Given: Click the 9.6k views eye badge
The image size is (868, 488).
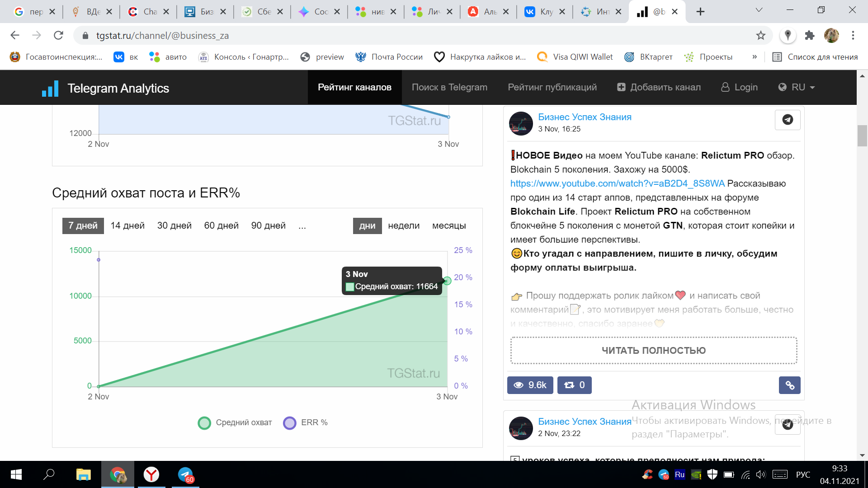Looking at the screenshot, I should click(530, 385).
